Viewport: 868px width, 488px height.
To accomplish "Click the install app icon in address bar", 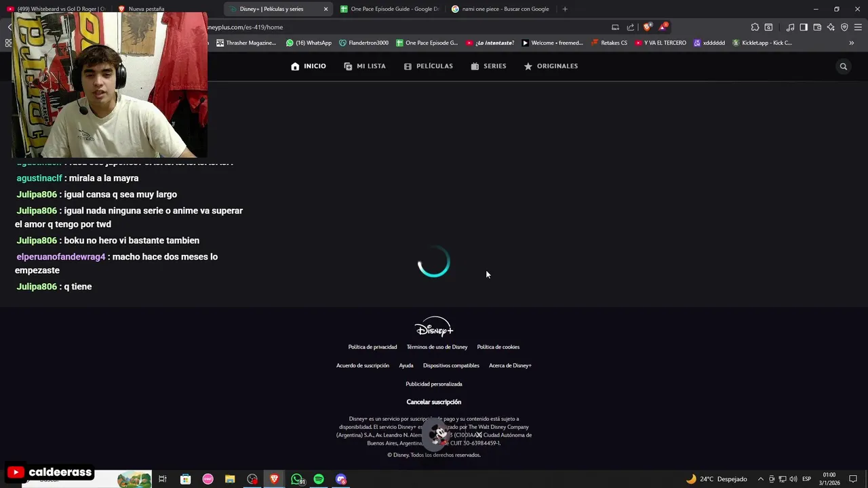I will point(615,27).
